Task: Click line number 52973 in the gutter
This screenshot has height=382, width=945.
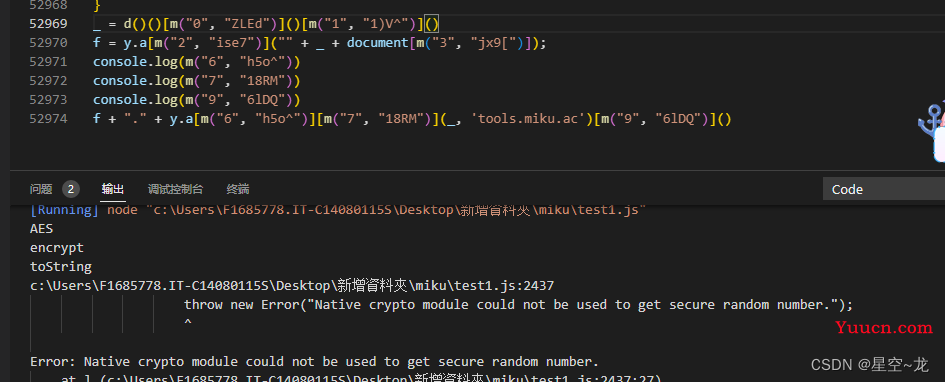Action: pyautogui.click(x=48, y=99)
